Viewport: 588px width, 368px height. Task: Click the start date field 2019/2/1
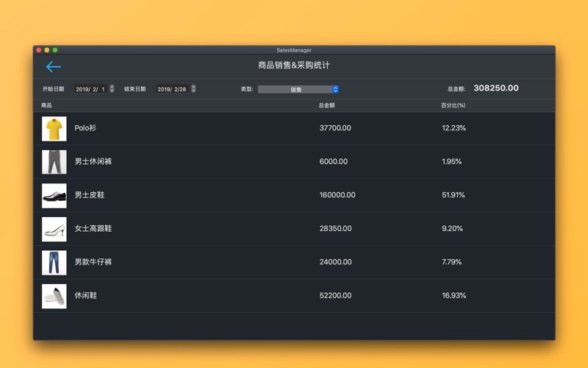click(91, 89)
